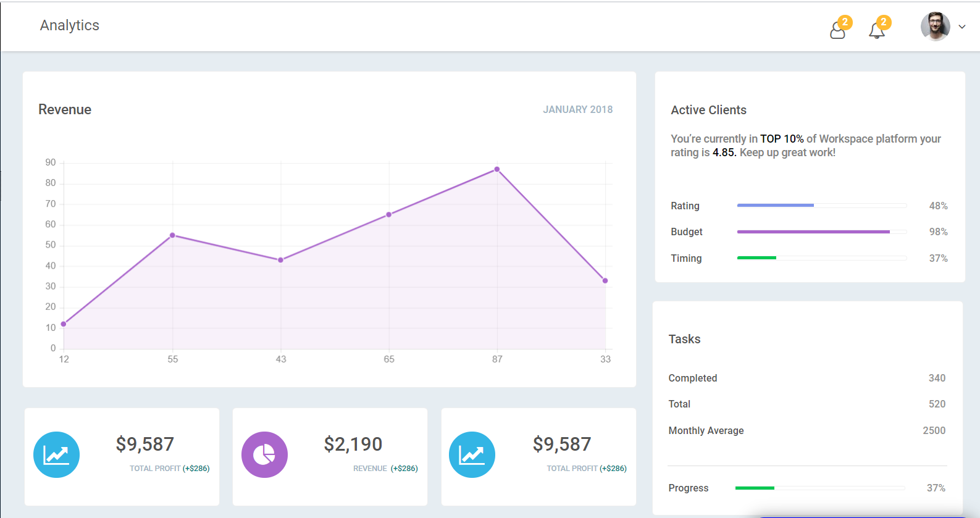
Task: Click the blue chart icon in the rightmost profit card
Action: [x=472, y=454]
